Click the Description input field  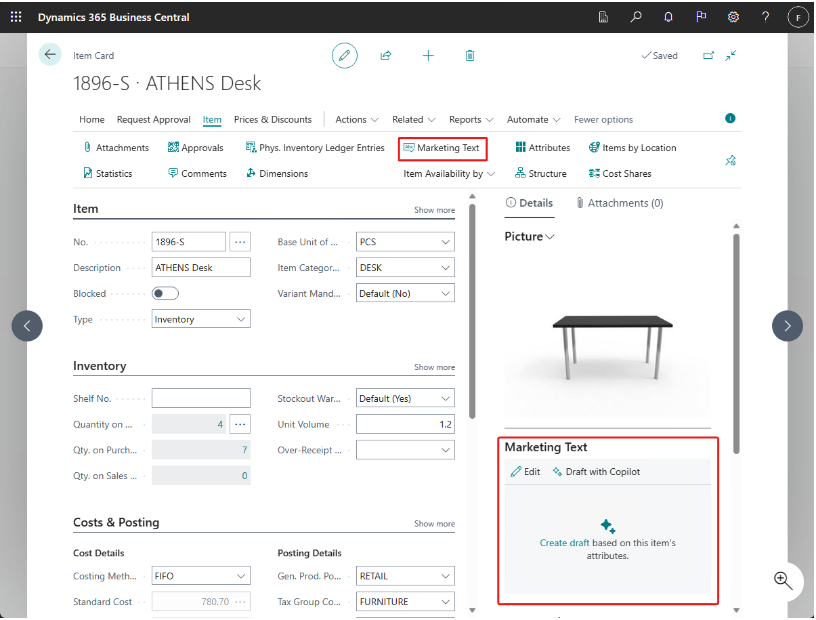coord(201,268)
